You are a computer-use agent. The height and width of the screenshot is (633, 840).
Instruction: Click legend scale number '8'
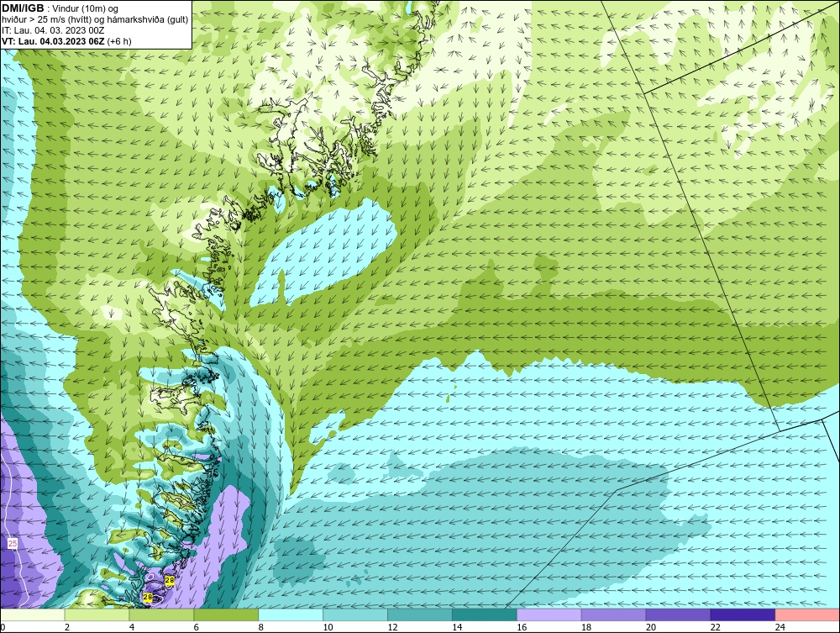pos(261,627)
